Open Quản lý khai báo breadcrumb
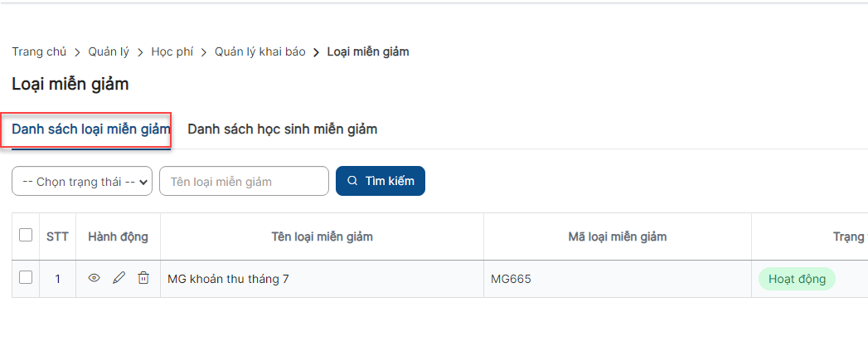The height and width of the screenshot is (356, 868). pyautogui.click(x=260, y=52)
